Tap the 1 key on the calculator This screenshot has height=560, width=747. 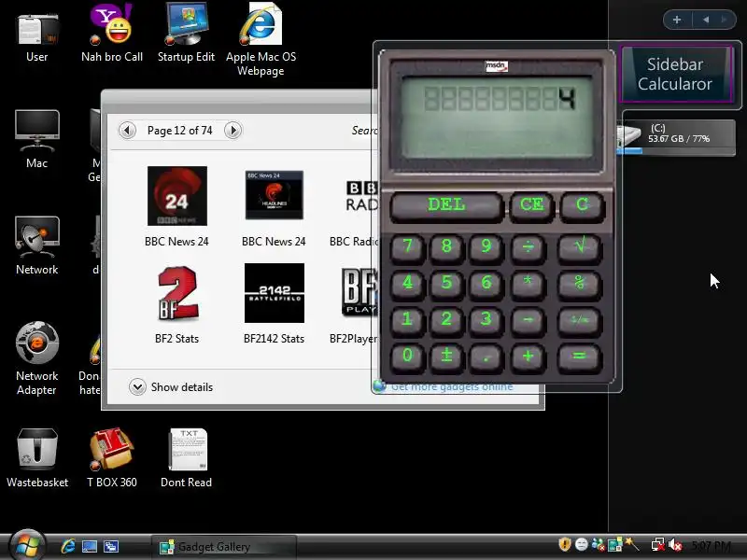pyautogui.click(x=407, y=321)
